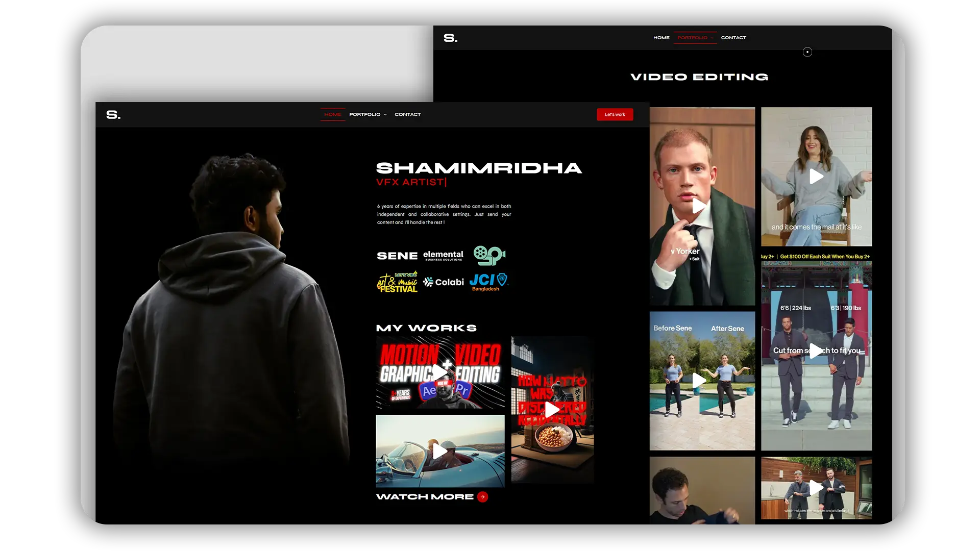980x551 pixels.
Task: Play the green scarf suit man video
Action: click(699, 207)
